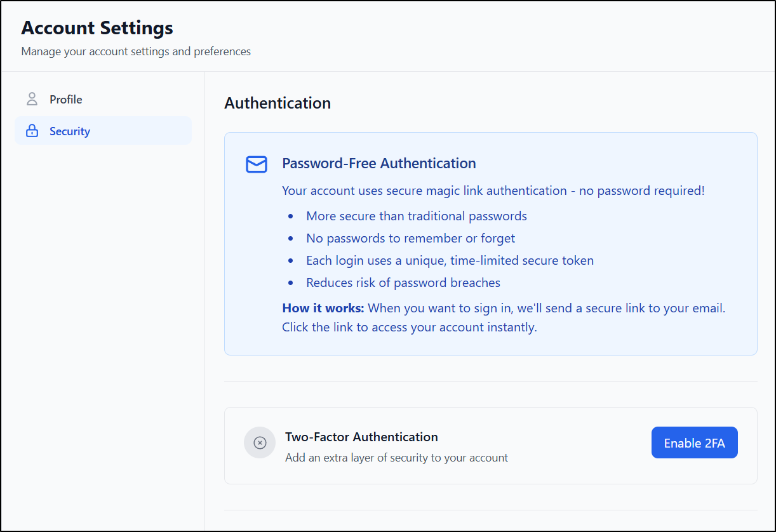Click the circled X status icon for 2FA
This screenshot has width=776, height=532.
(x=260, y=442)
